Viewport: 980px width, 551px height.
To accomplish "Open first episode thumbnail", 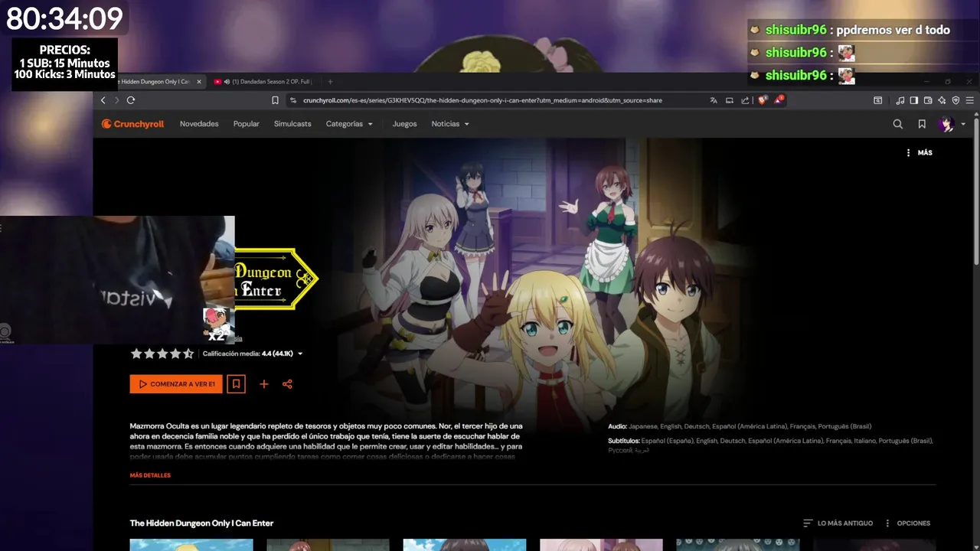I will 191,545.
